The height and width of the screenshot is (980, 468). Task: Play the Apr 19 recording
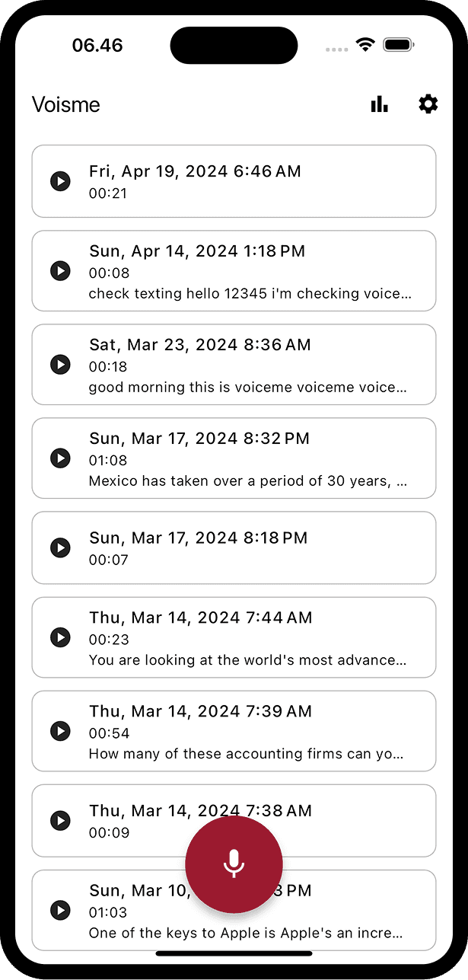[x=60, y=181]
